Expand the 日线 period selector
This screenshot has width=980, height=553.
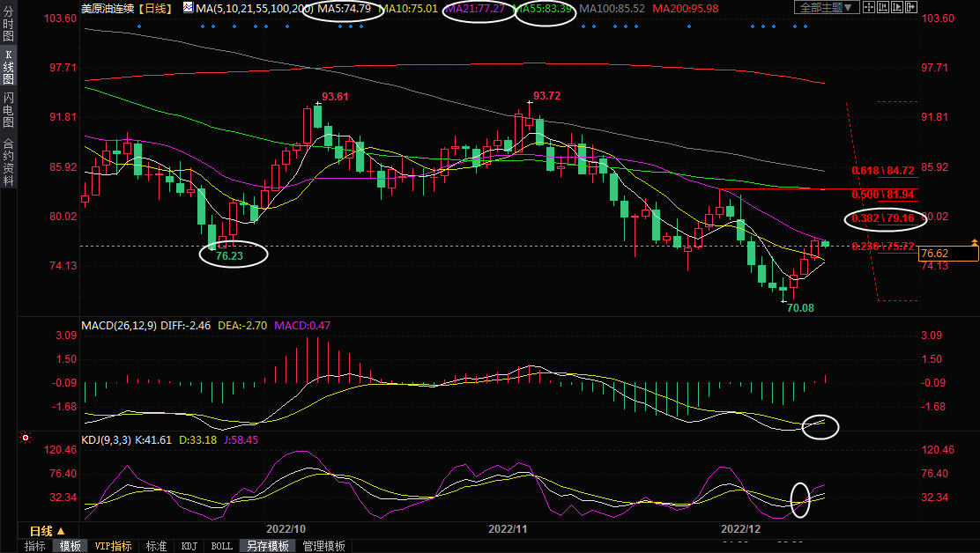pyautogui.click(x=47, y=531)
